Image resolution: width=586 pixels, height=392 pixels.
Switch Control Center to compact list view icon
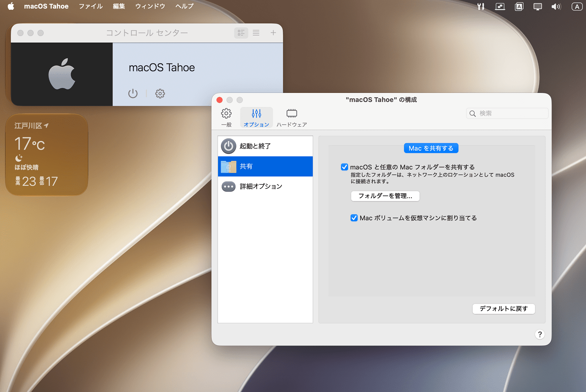click(256, 33)
